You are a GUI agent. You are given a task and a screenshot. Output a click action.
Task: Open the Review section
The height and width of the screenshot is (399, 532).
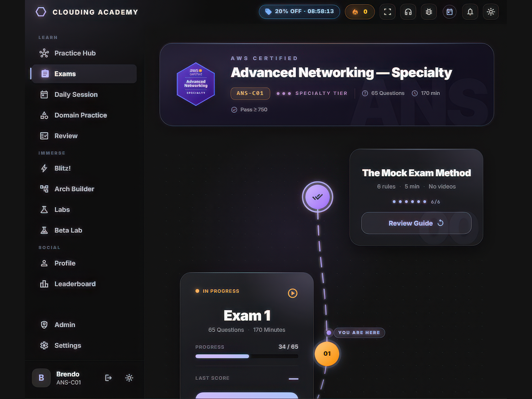[x=84, y=136]
